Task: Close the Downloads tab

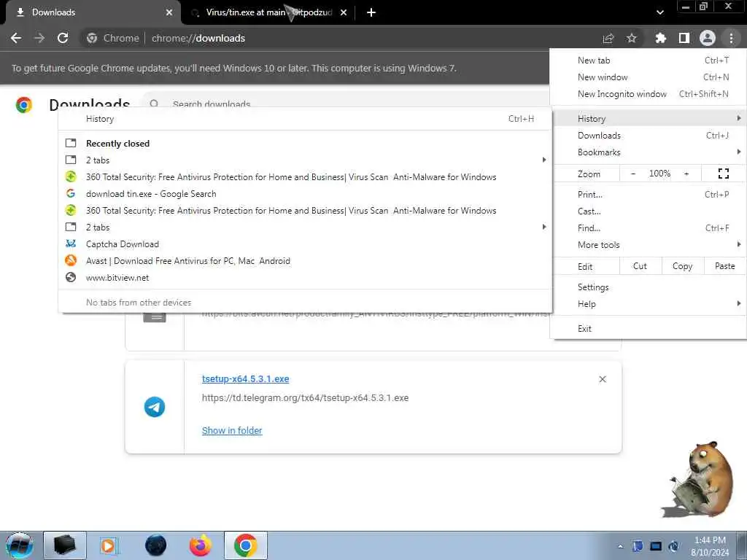Action: (x=169, y=12)
